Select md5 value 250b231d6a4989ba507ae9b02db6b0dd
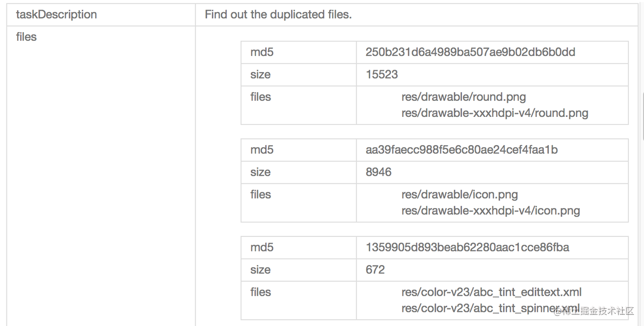This screenshot has height=326, width=644. (470, 52)
